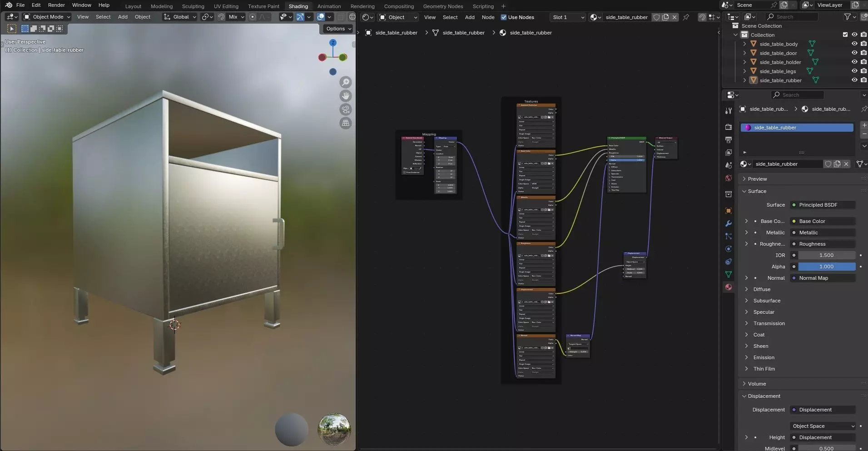Toggle the camera view gizmo icon
Viewport: 868px width, 451px height.
[346, 109]
